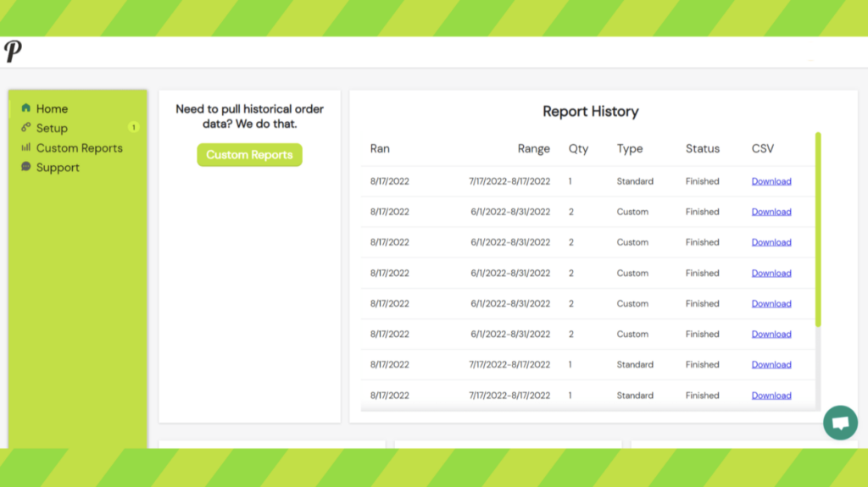The width and height of the screenshot is (868, 487).
Task: Click the P logo in the header
Action: [13, 52]
